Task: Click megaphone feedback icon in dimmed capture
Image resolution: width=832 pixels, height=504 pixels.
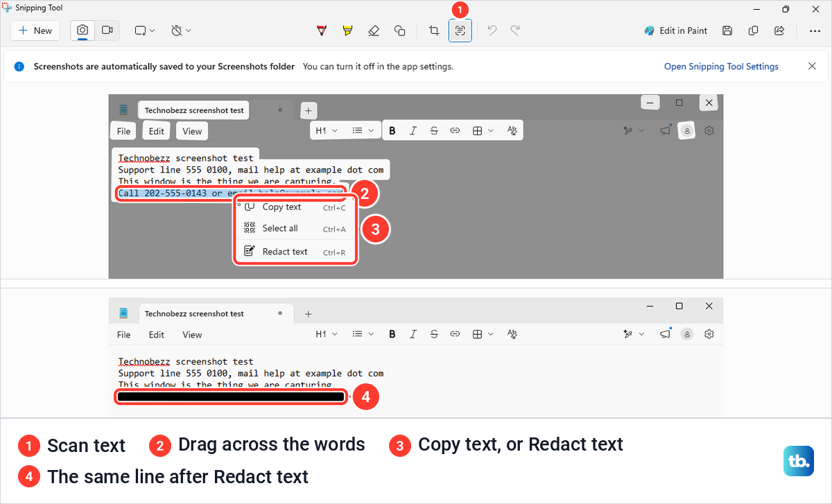Action: coord(666,130)
